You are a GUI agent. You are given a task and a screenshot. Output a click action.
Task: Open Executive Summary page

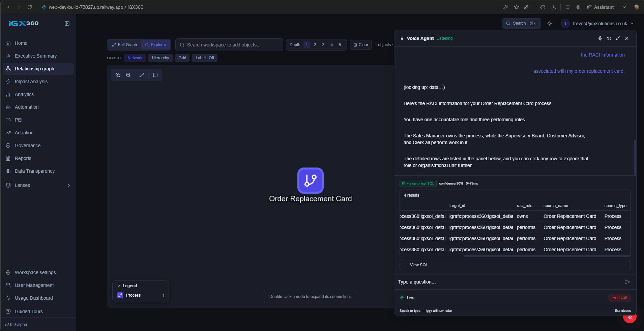[x=38, y=56]
